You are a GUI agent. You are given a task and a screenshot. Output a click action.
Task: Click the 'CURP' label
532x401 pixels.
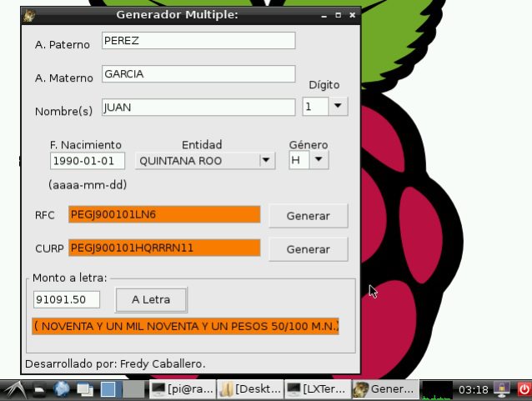point(49,248)
